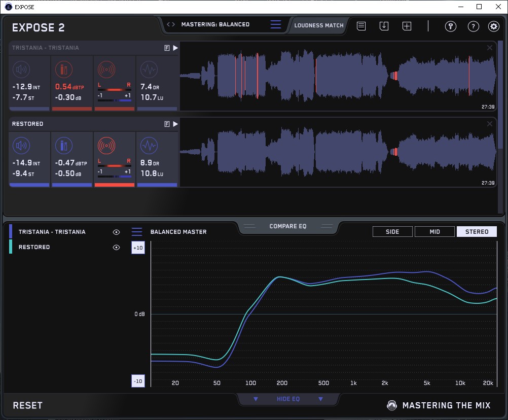Viewport: 508px width, 420px height.
Task: Open the settings gear in the header
Action: [x=493, y=26]
